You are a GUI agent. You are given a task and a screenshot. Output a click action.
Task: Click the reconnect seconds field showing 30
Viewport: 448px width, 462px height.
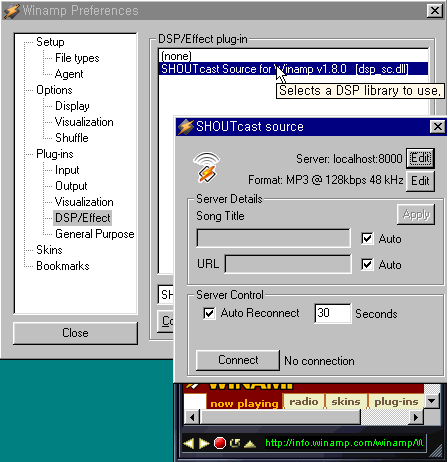[x=333, y=313]
